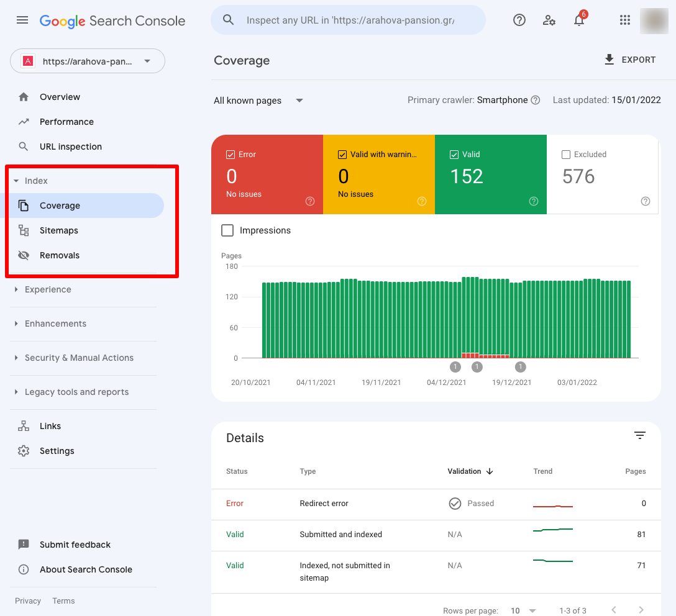This screenshot has height=616, width=676.
Task: Open the account profile avatar
Action: coord(654,20)
